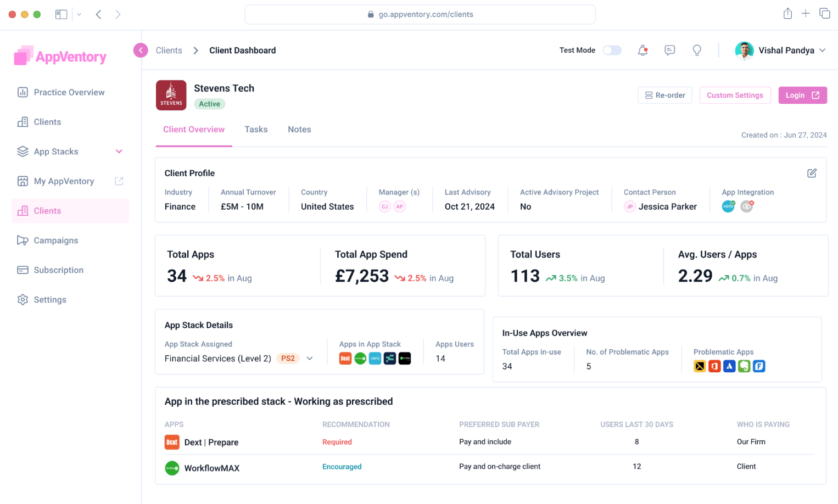Click the Custom Settings button
Viewport: 838px width, 504px height.
click(x=734, y=96)
